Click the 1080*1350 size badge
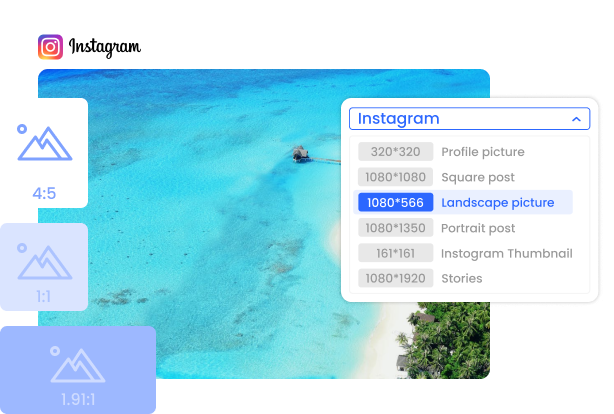614x414 pixels. coord(395,228)
